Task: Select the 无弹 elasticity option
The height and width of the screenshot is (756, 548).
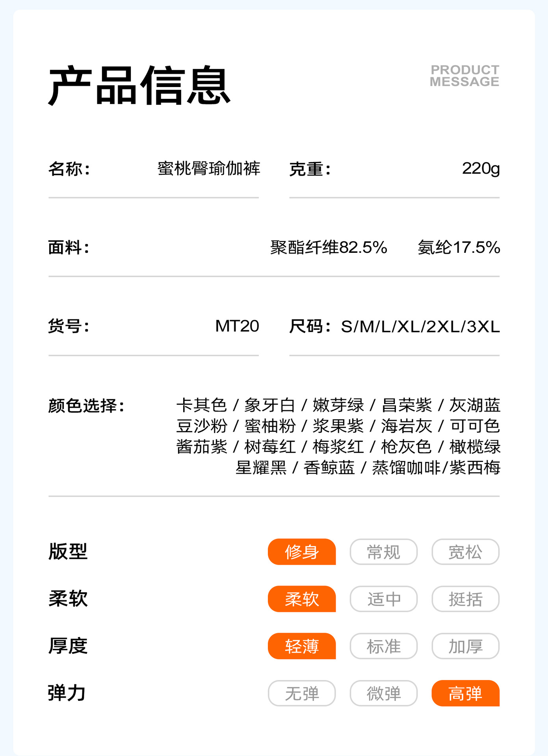Action: [302, 693]
